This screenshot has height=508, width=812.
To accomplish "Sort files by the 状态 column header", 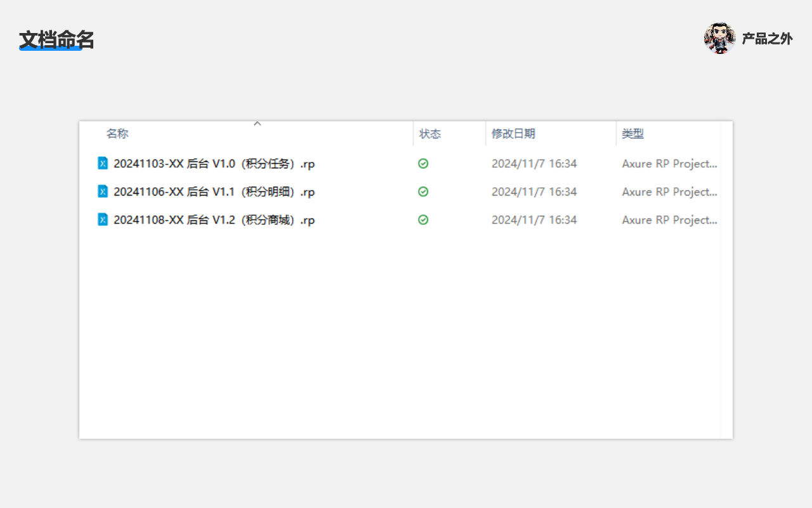I will point(430,133).
